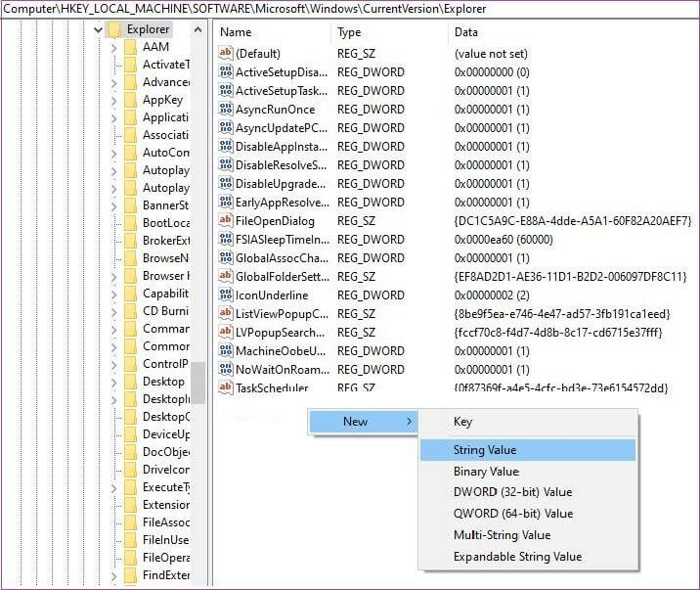Screen dimensions: 700x590
Task: Click the AAM key folder icon
Action: pyautogui.click(x=130, y=47)
